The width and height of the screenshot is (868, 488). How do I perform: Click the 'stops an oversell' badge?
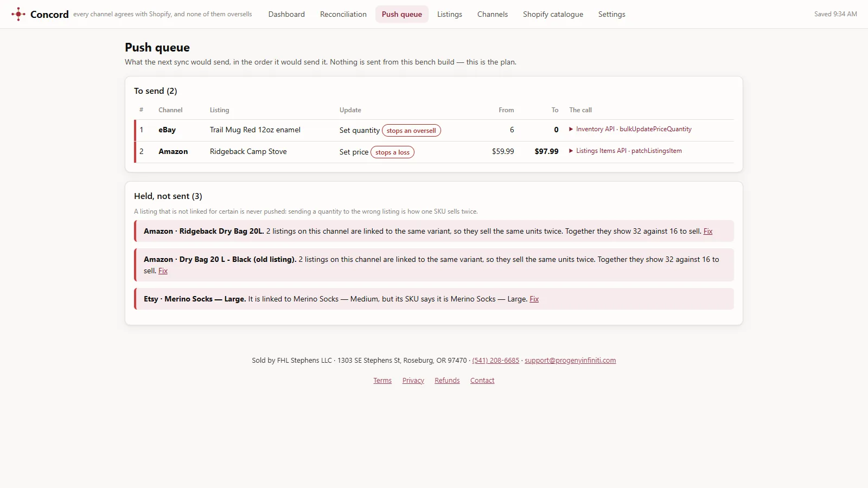(x=411, y=131)
